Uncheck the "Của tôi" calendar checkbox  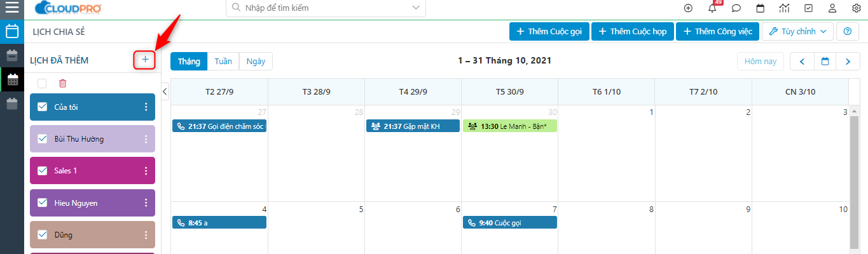point(43,107)
